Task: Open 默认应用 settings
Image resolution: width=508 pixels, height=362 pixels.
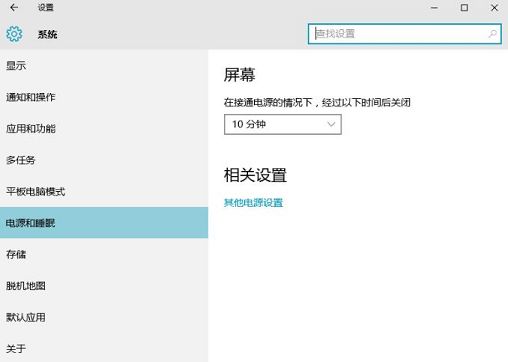Action: (104, 317)
